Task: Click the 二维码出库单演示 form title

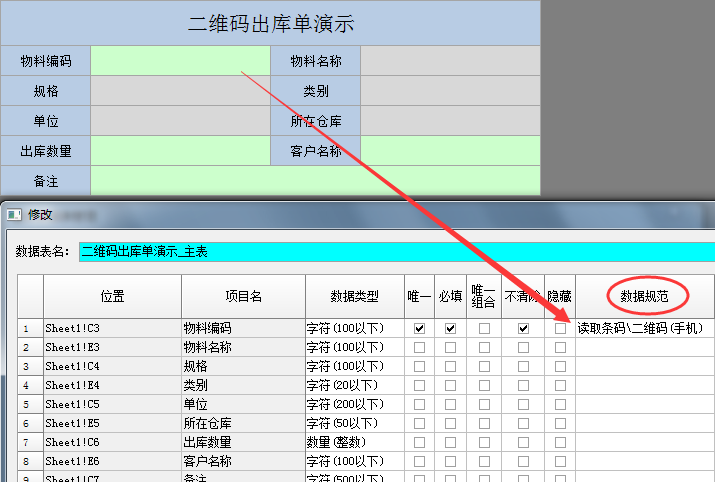Action: click(271, 23)
